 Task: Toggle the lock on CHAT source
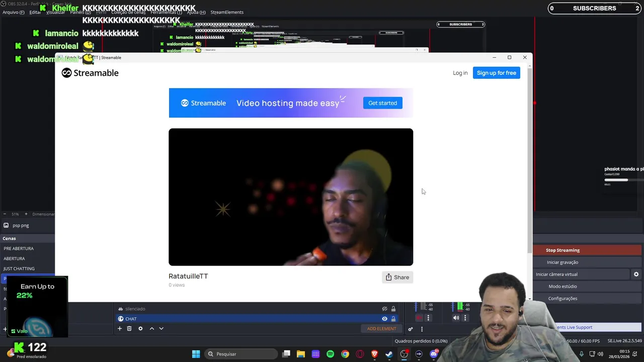pyautogui.click(x=393, y=319)
